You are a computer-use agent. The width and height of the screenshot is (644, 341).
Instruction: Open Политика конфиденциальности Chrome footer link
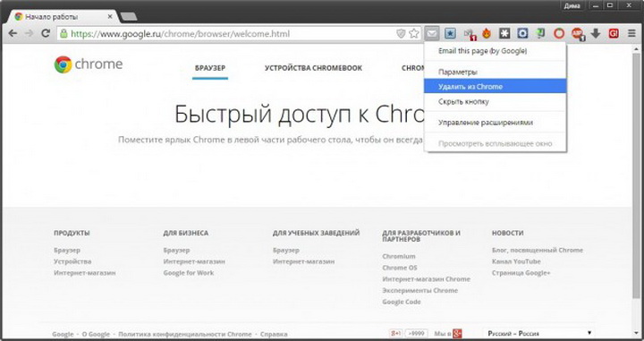[185, 334]
